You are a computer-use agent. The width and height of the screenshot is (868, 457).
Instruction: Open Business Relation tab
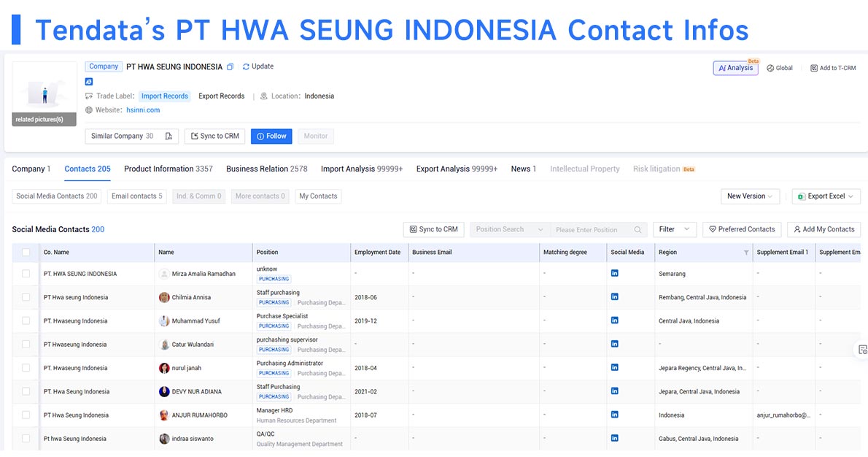coord(267,169)
